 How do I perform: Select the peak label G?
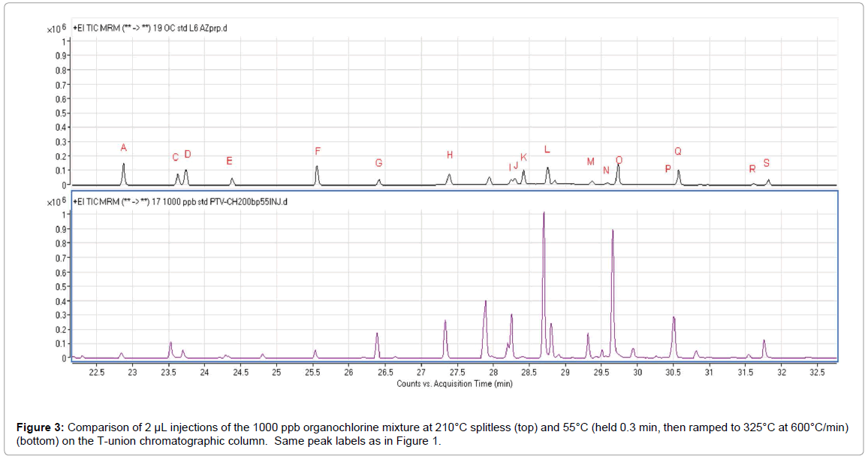point(378,163)
